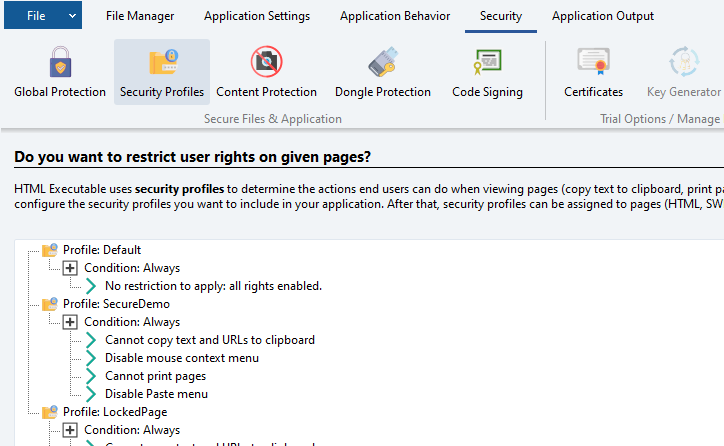Launch the Key Generator tool
Viewport: 724px width, 446px height.
(683, 73)
